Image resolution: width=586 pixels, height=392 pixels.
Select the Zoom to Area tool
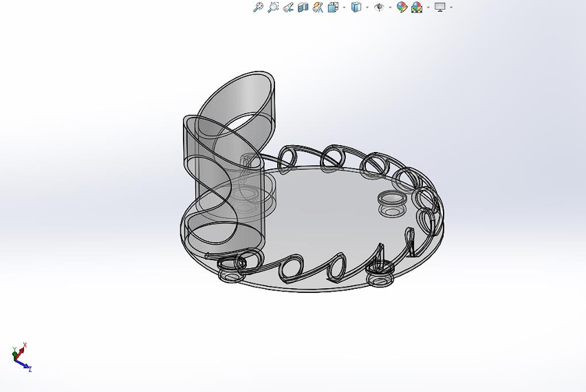273,7
